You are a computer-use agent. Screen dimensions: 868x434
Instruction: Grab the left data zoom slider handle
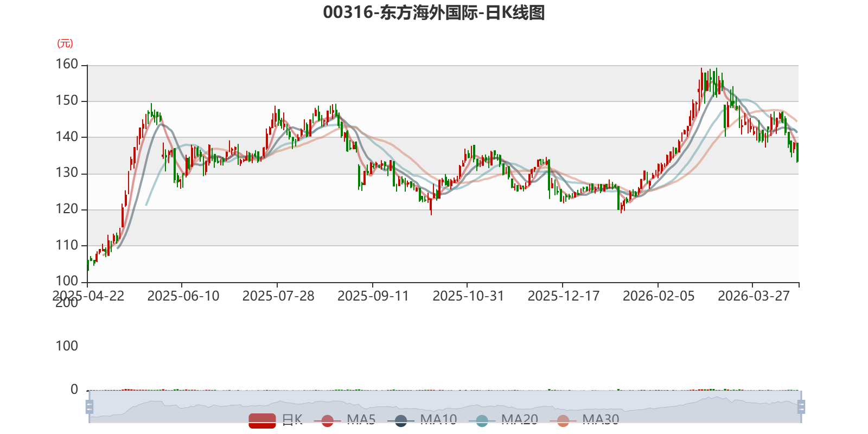[90, 406]
